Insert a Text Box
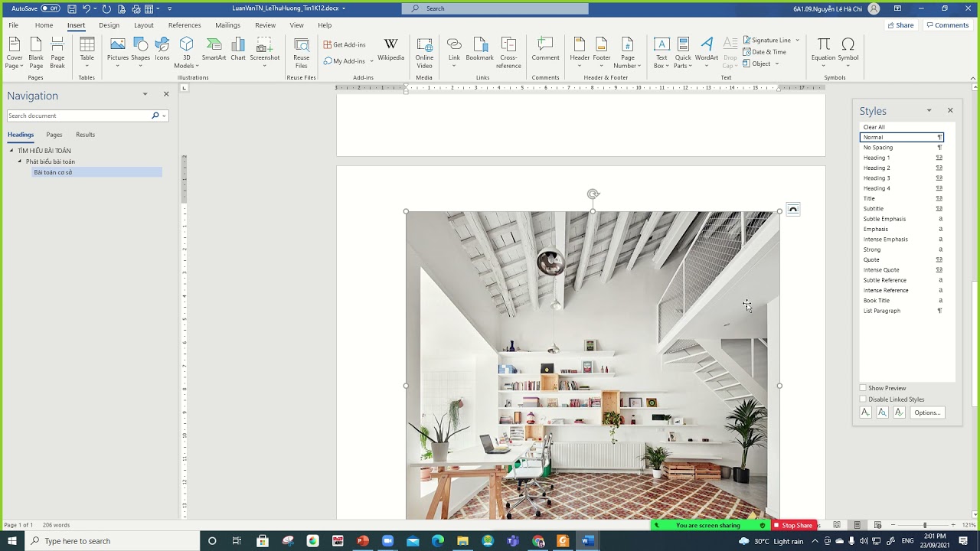Viewport: 980px width, 551px height. click(x=661, y=52)
